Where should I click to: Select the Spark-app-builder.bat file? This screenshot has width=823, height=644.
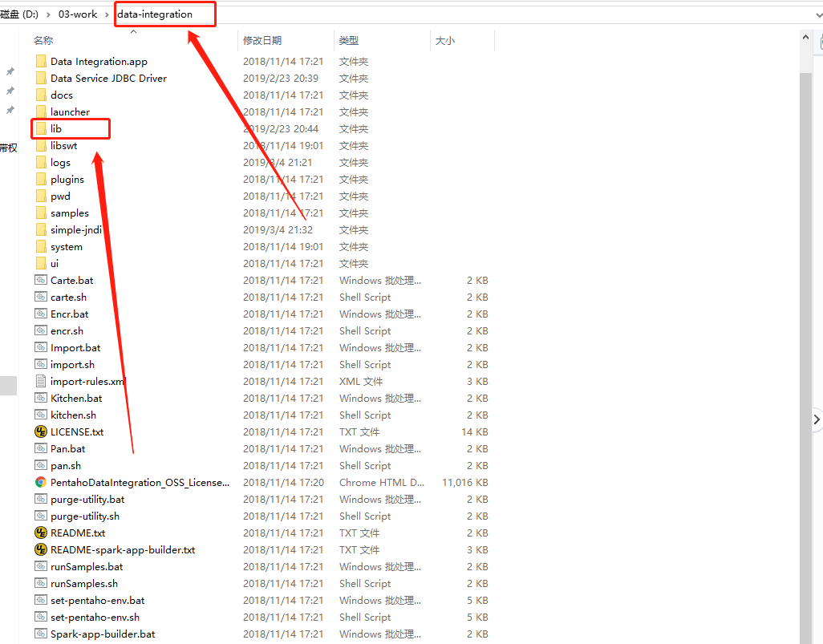[x=103, y=634]
